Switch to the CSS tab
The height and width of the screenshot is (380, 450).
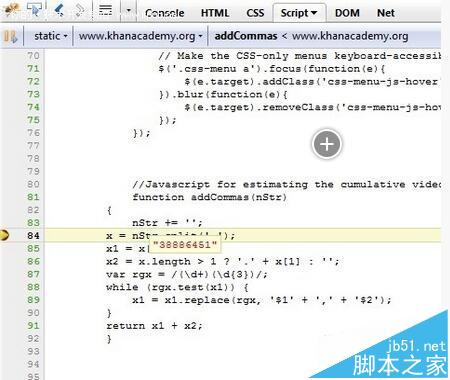pyautogui.click(x=255, y=13)
